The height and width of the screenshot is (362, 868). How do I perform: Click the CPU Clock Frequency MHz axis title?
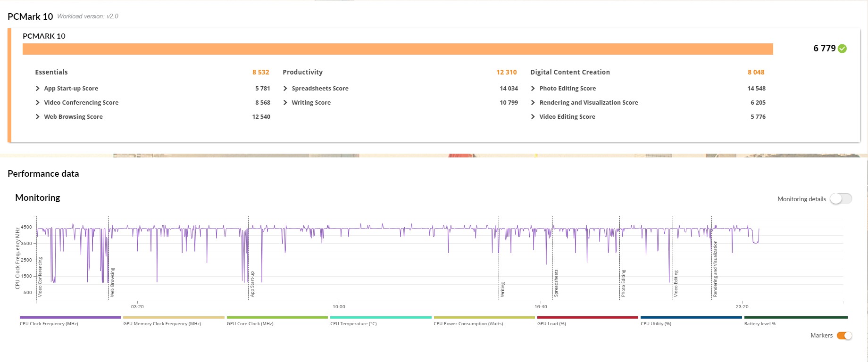(x=17, y=258)
